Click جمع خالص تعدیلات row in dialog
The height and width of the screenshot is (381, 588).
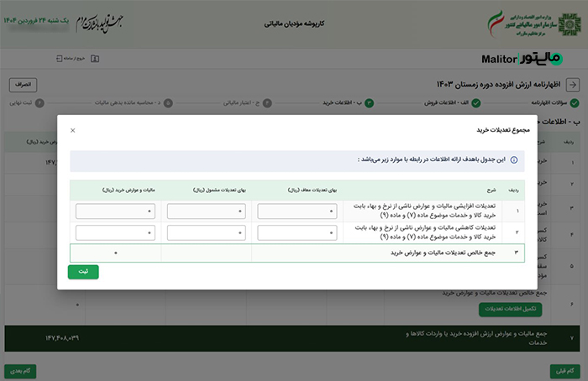click(x=297, y=253)
